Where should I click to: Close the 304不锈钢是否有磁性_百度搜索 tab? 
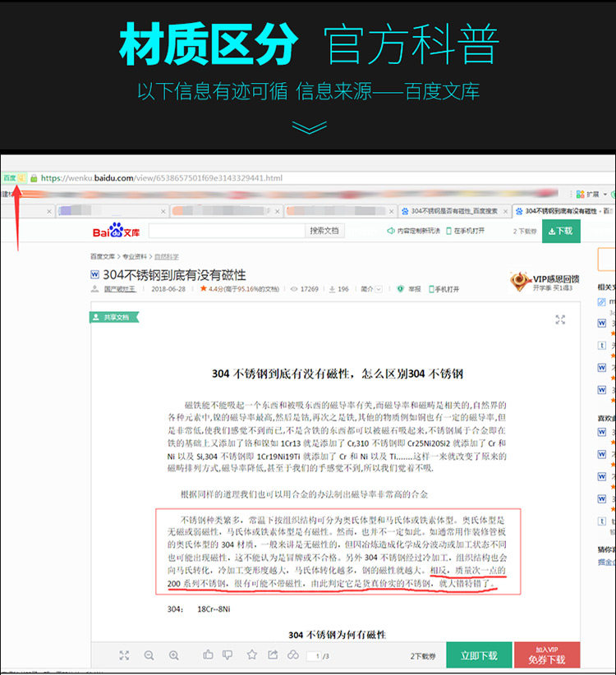coord(505,211)
